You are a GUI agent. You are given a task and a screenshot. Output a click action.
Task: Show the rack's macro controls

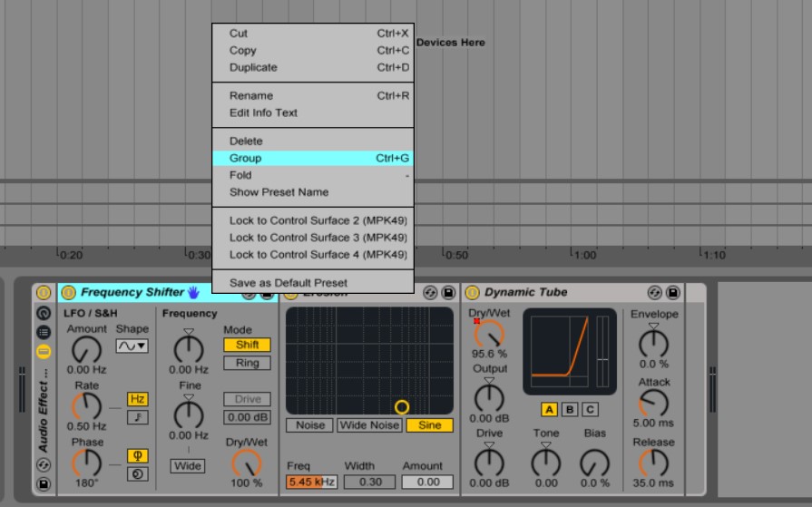click(x=44, y=312)
